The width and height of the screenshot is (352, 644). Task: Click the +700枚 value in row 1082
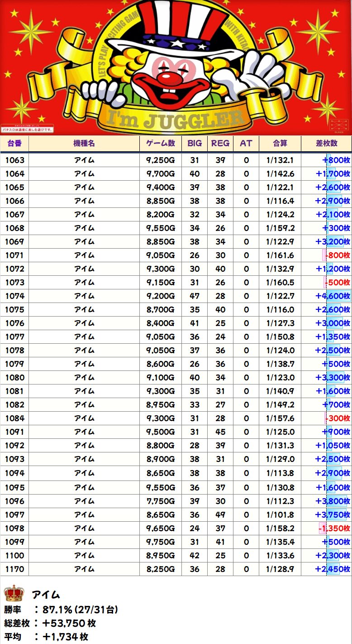click(337, 404)
